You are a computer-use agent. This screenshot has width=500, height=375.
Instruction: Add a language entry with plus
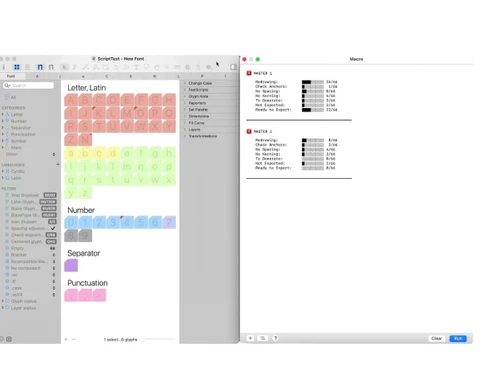(x=58, y=164)
